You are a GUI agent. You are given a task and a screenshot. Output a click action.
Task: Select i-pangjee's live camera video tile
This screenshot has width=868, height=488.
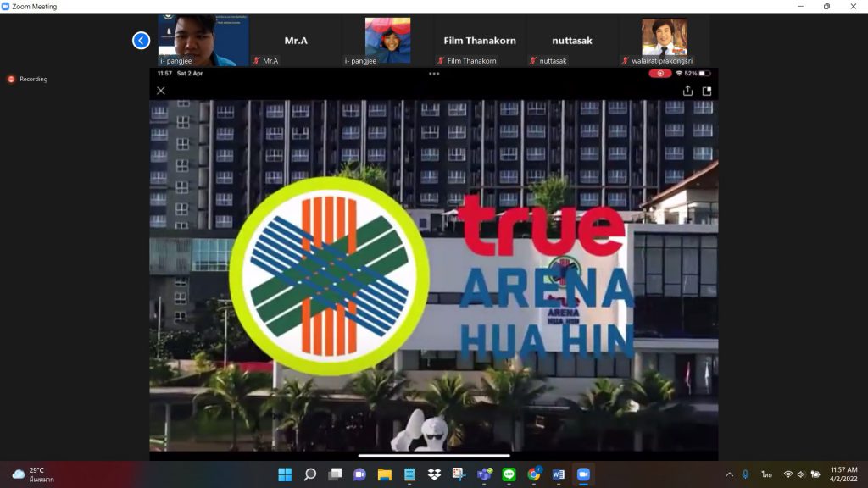click(203, 41)
